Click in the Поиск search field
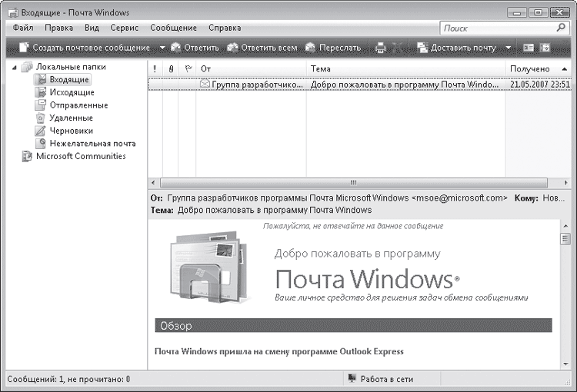 click(496, 28)
